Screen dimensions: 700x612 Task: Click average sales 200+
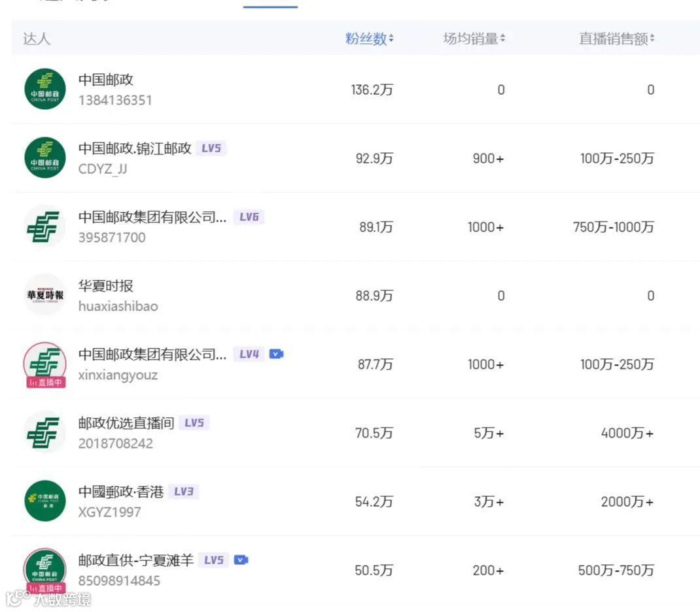pyautogui.click(x=489, y=571)
